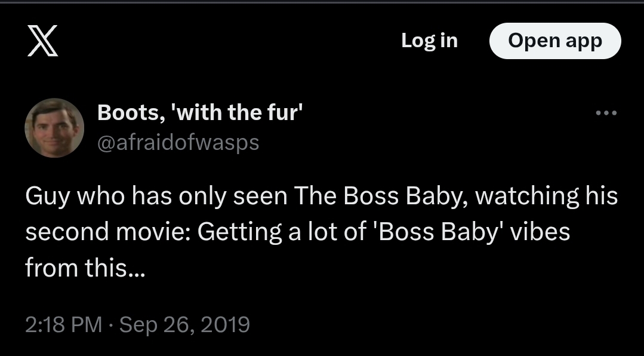Screen dimensions: 644x356
Task: Click the phrase "second movie:"
Action: [107, 232]
